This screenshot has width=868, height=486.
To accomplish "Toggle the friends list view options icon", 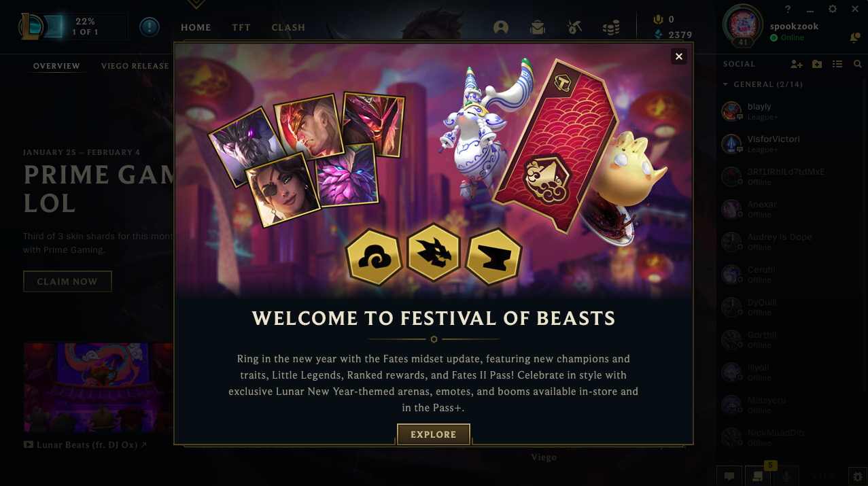I will 837,64.
